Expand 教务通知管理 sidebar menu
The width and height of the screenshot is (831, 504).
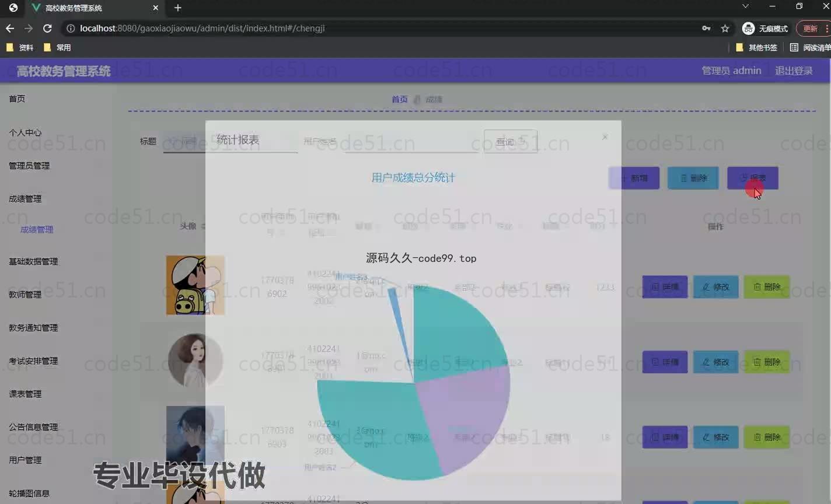[33, 328]
